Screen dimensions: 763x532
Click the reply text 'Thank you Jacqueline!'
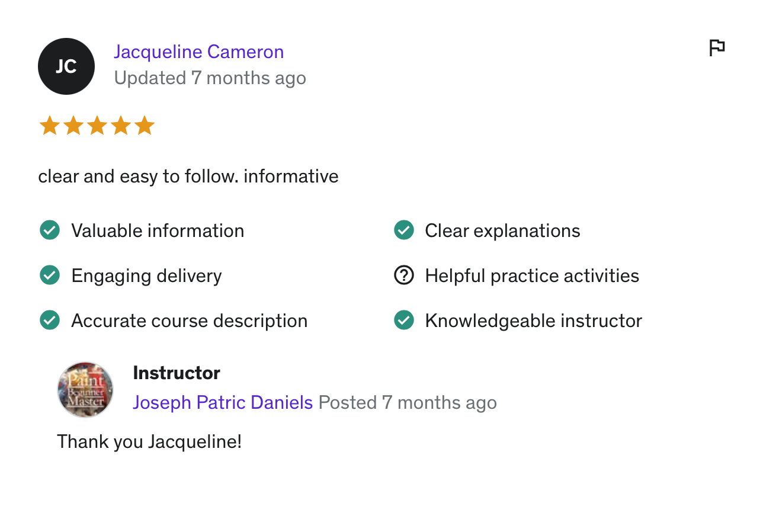click(x=149, y=442)
